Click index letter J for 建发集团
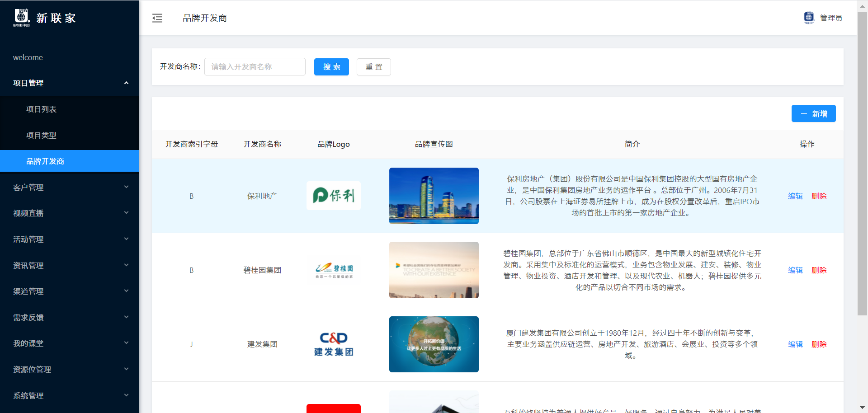Viewport: 868px width, 413px height. click(x=191, y=344)
